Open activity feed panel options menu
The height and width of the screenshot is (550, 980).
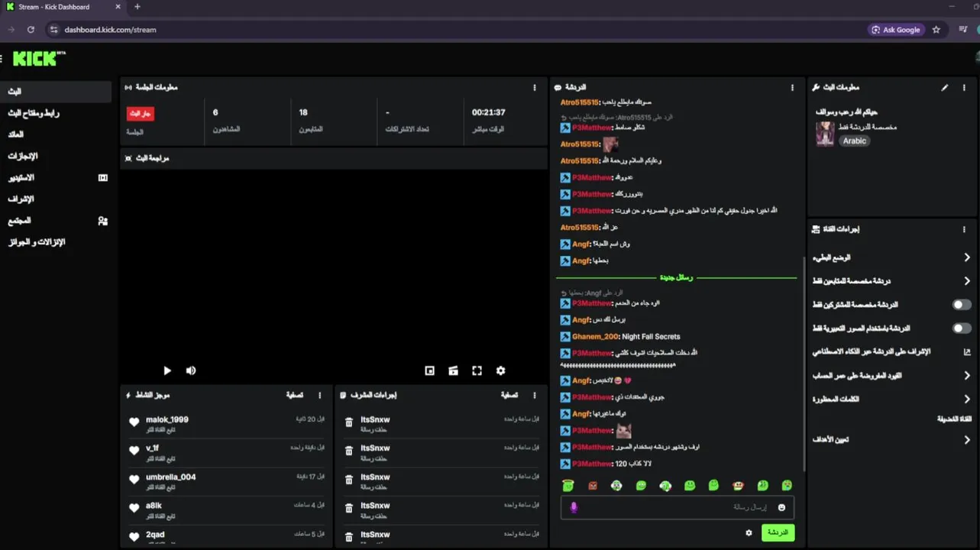tap(320, 395)
